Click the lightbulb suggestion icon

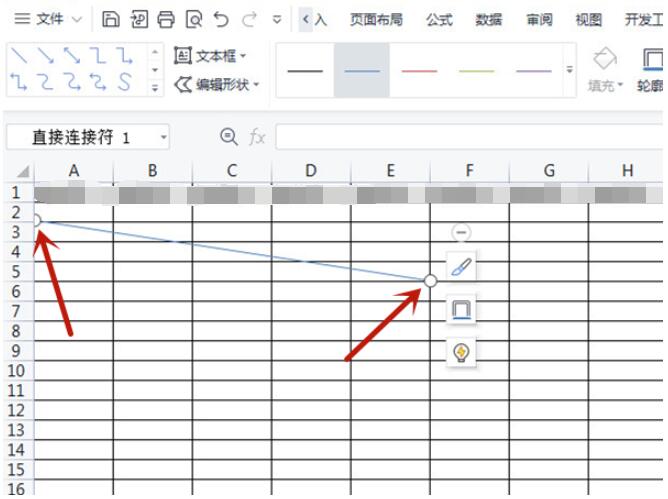(x=461, y=352)
